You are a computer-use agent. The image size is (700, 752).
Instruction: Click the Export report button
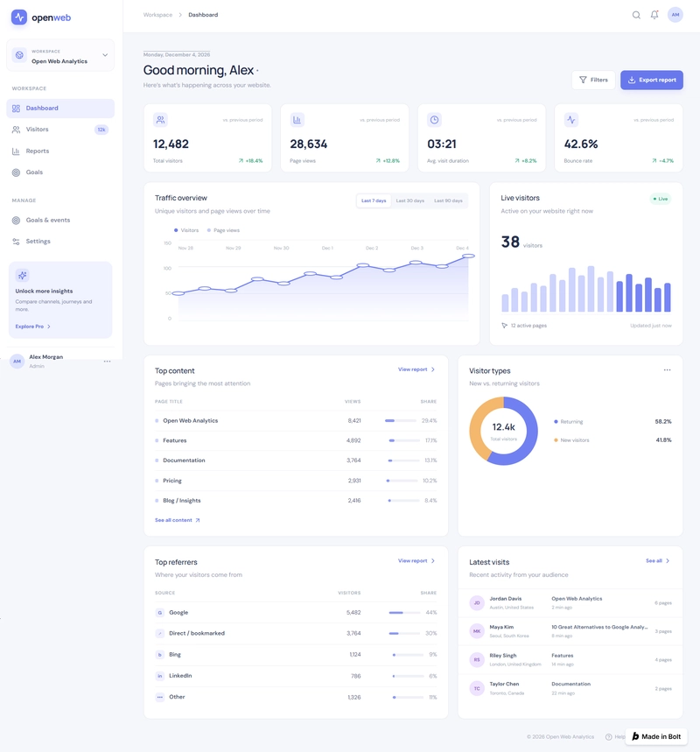(652, 80)
